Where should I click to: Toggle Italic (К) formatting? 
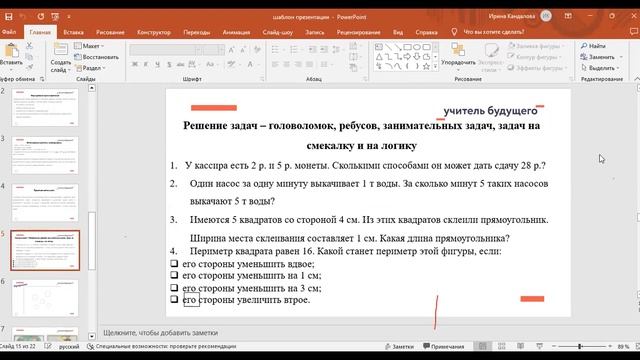pyautogui.click(x=146, y=64)
